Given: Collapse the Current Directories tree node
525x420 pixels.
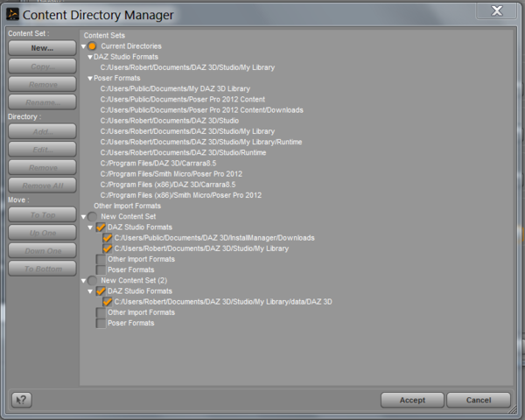Looking at the screenshot, I should coord(83,46).
